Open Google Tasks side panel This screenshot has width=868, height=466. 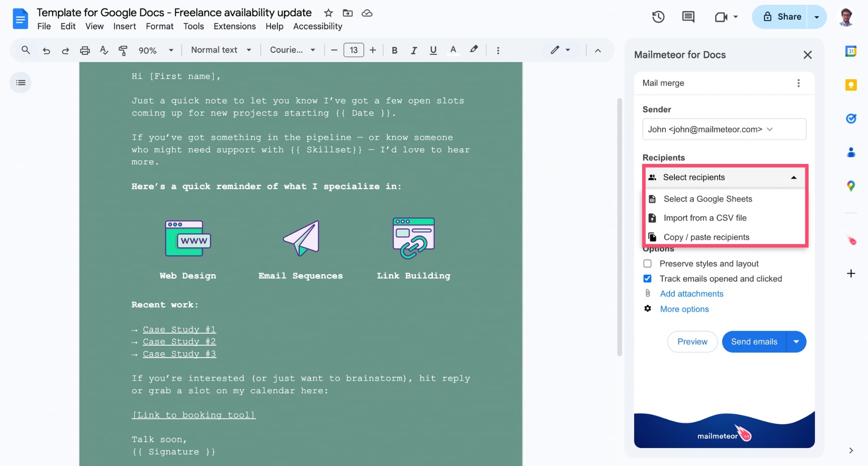pyautogui.click(x=851, y=118)
